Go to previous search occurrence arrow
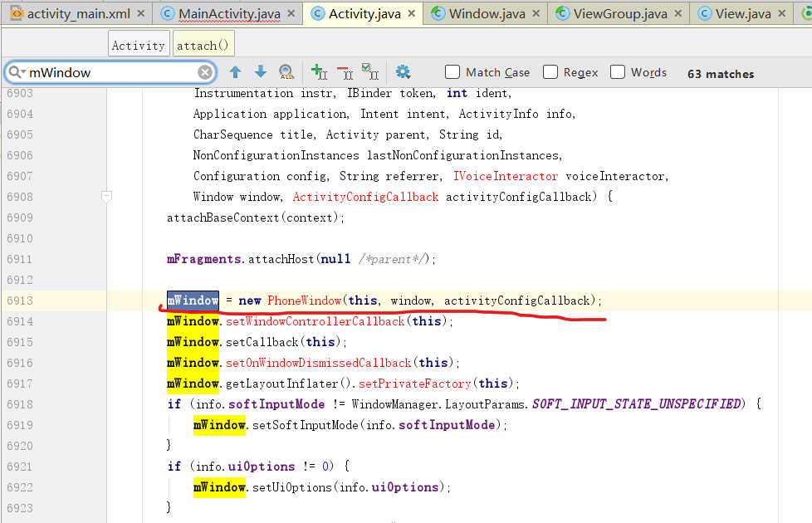Image resolution: width=812 pixels, height=523 pixels. [x=236, y=73]
